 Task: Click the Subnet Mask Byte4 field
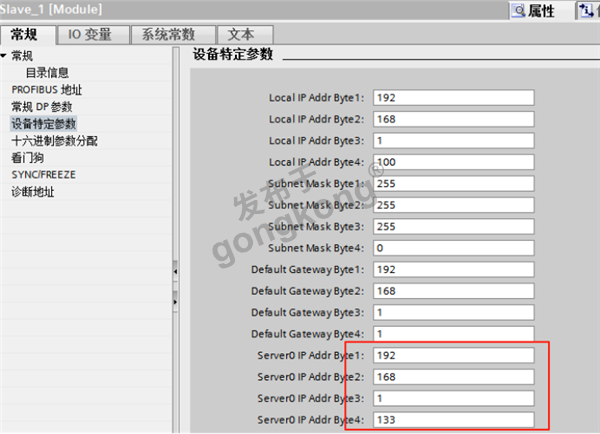(453, 248)
